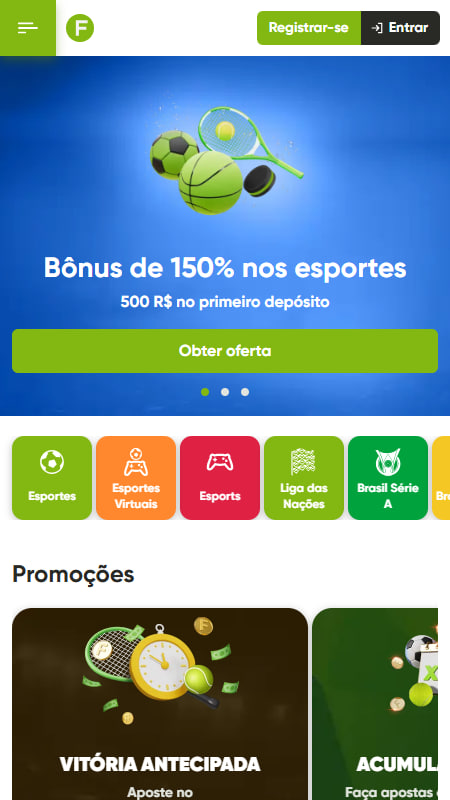
Task: Switch to the second banner slide dot
Action: point(225,392)
